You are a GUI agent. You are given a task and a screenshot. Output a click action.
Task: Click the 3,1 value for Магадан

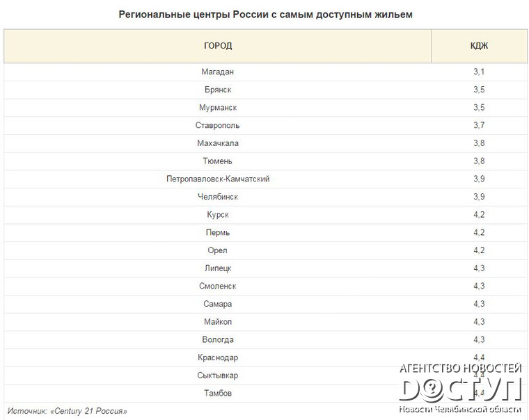click(479, 72)
